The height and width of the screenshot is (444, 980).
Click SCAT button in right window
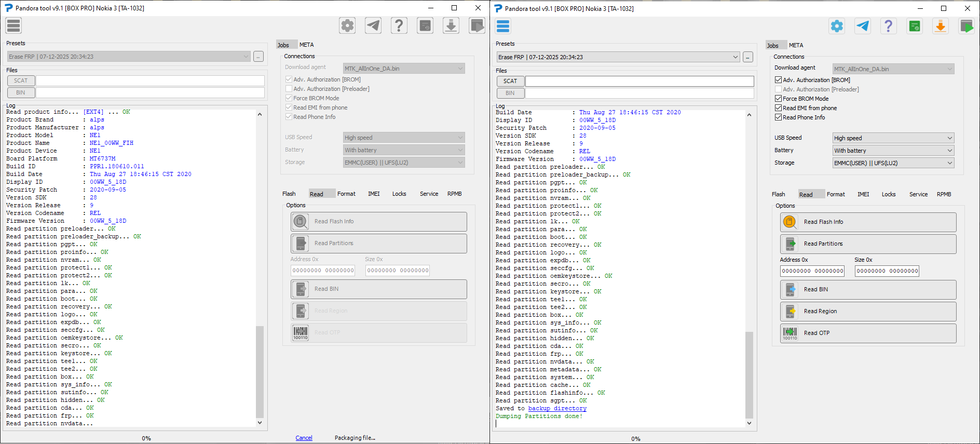pyautogui.click(x=510, y=81)
